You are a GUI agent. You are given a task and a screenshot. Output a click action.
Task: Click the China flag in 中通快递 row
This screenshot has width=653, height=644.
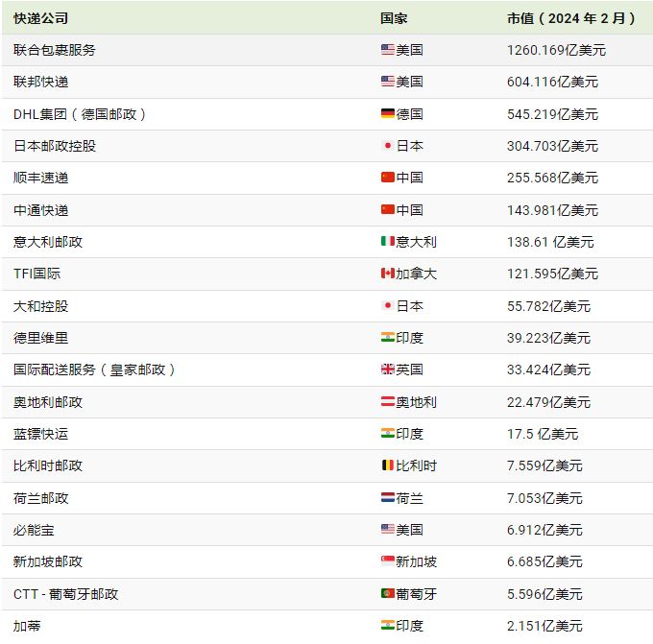click(x=388, y=209)
